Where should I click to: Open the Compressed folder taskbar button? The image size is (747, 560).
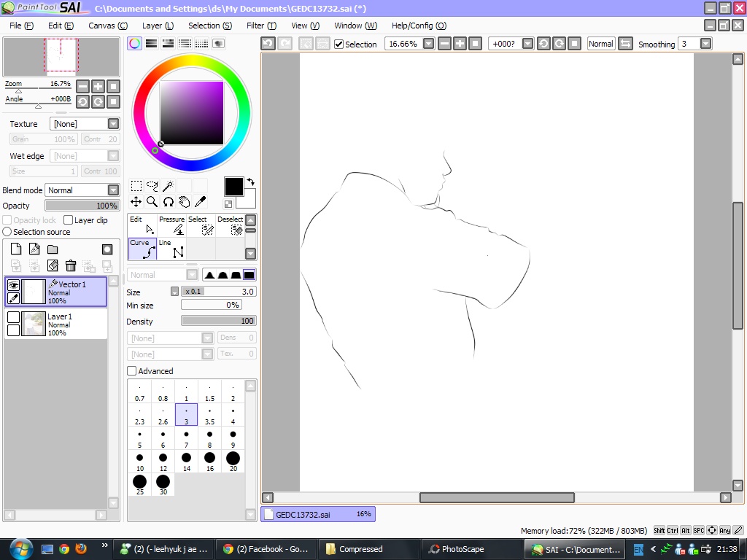tap(368, 549)
